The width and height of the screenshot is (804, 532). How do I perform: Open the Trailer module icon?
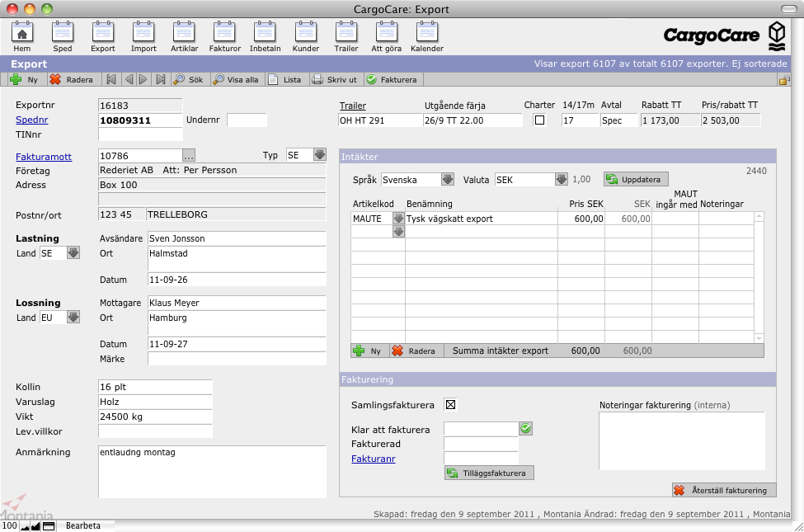[x=346, y=34]
